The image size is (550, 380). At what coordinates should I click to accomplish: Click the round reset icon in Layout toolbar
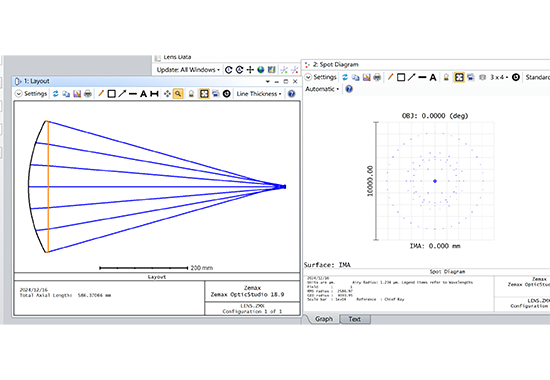pyautogui.click(x=227, y=94)
